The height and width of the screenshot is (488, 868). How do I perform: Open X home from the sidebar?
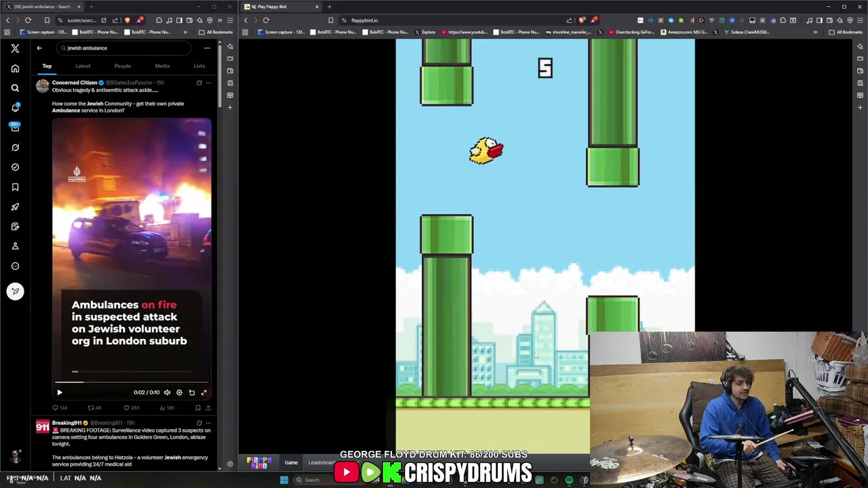click(x=15, y=68)
